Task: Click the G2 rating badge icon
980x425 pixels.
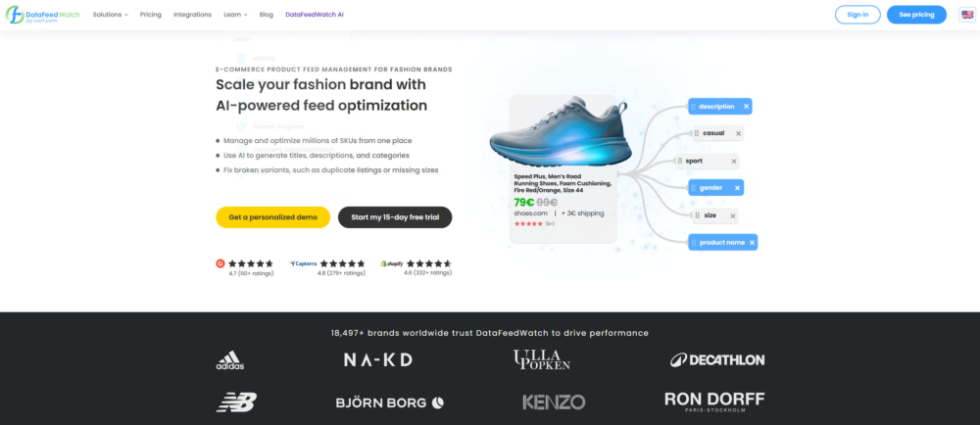Action: click(x=220, y=263)
